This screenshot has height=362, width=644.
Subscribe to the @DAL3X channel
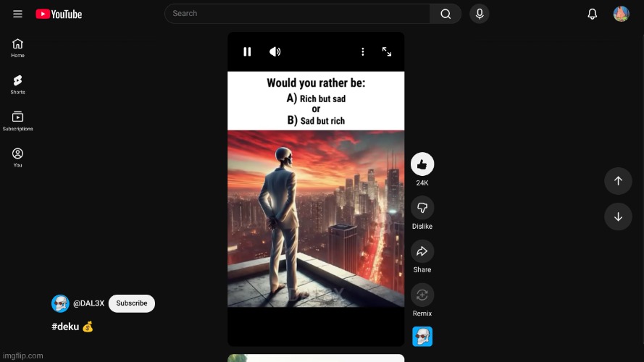(132, 303)
